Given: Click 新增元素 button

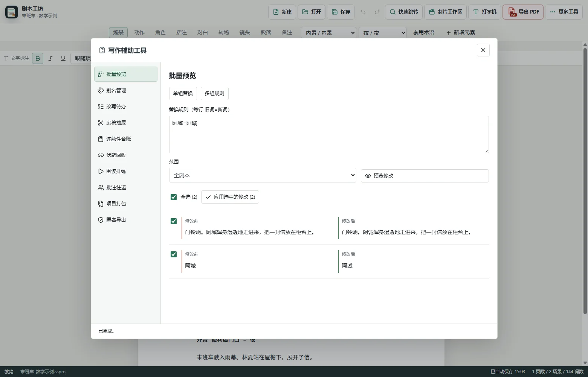Looking at the screenshot, I should [461, 33].
